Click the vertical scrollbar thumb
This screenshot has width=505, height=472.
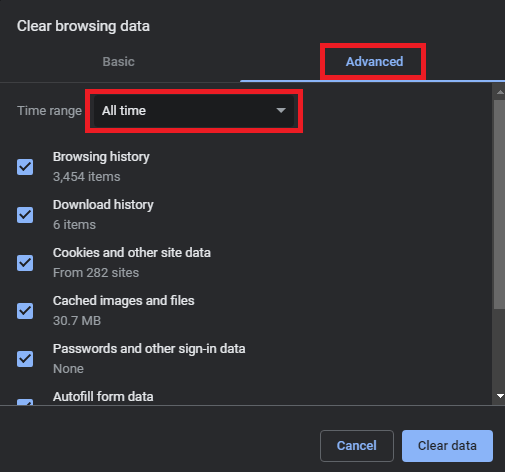point(499,204)
